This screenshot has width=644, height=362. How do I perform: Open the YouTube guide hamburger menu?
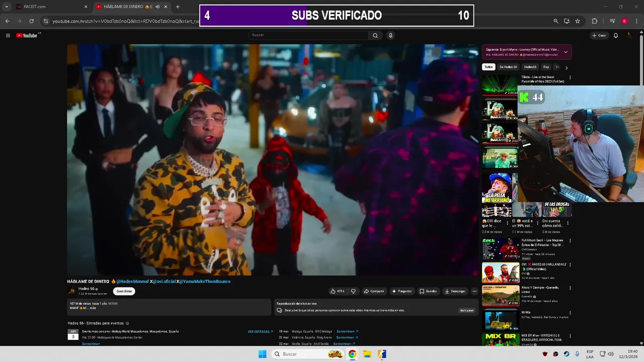[x=8, y=35]
